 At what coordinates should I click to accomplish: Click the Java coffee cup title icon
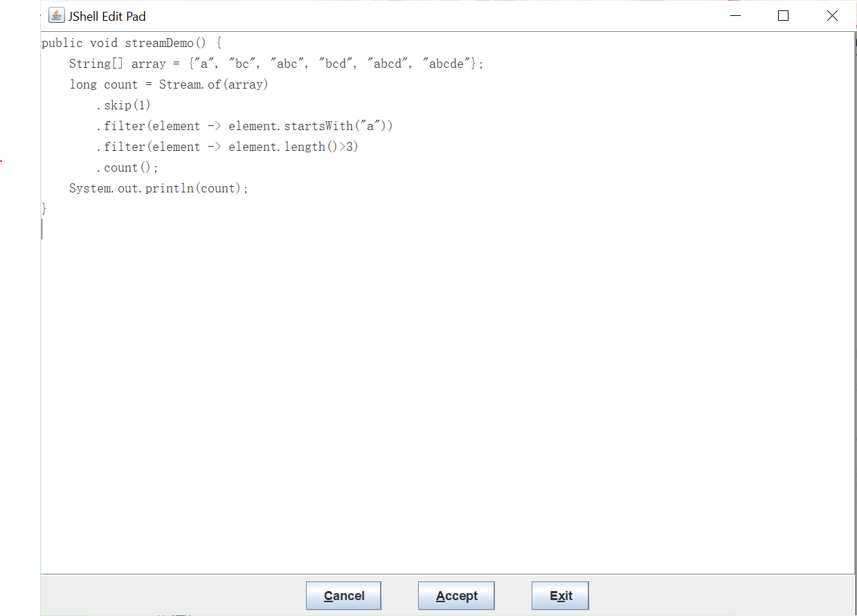tap(57, 15)
